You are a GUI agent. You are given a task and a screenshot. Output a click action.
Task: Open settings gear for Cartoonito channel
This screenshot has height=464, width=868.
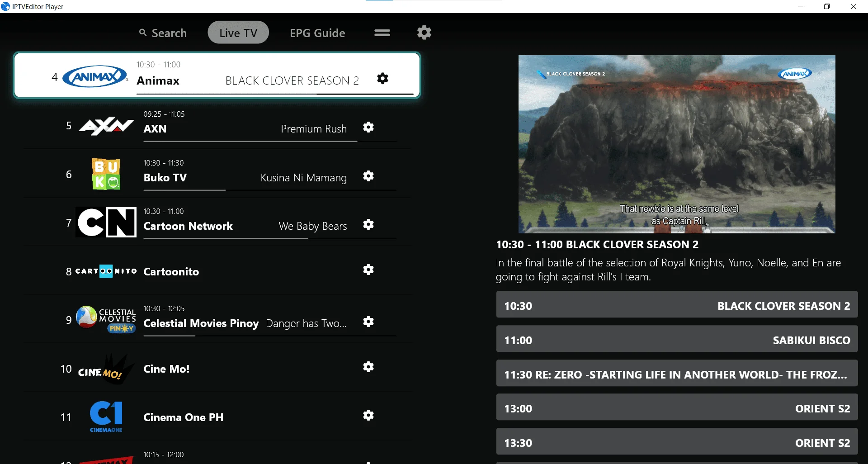pyautogui.click(x=368, y=270)
